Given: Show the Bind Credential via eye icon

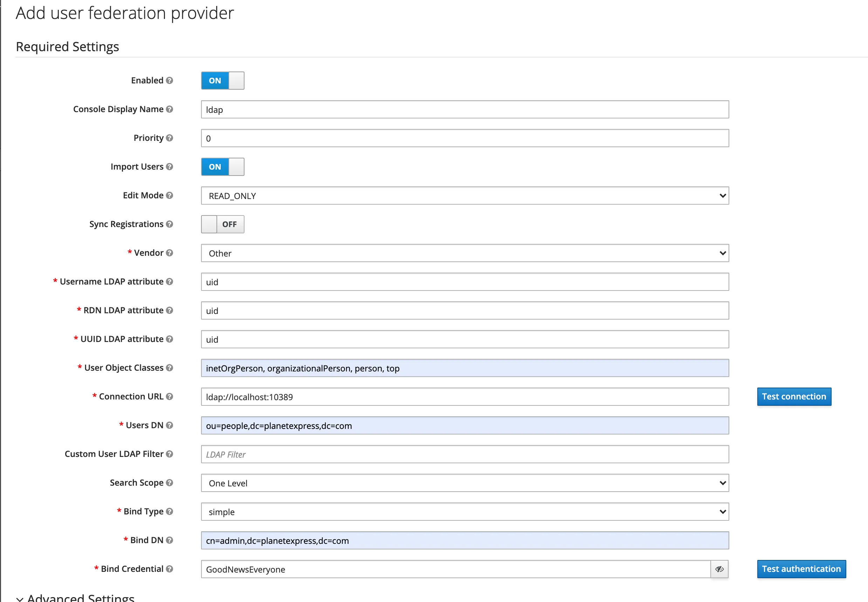Looking at the screenshot, I should pos(719,569).
